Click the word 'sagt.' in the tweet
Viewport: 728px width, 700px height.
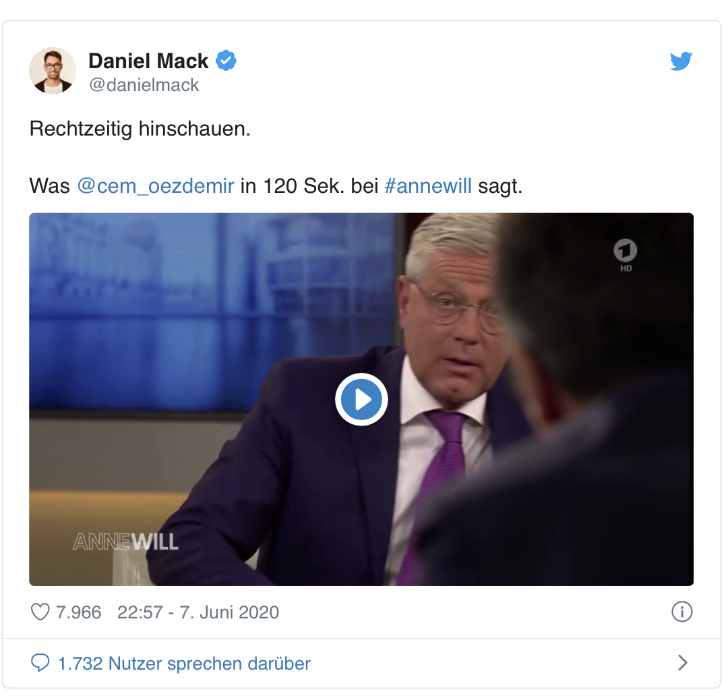(500, 187)
